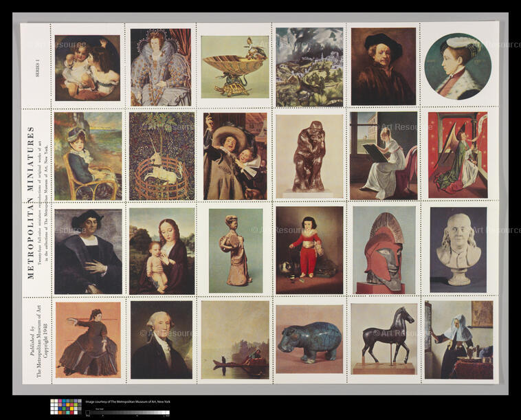Open the laughing man in wide hat stamp
521x420 pixels.
pos(235,156)
